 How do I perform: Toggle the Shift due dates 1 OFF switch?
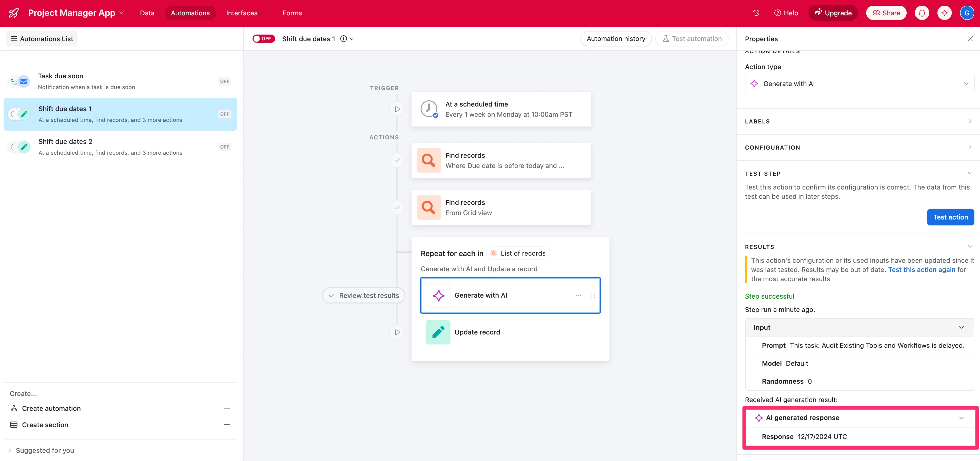click(263, 39)
